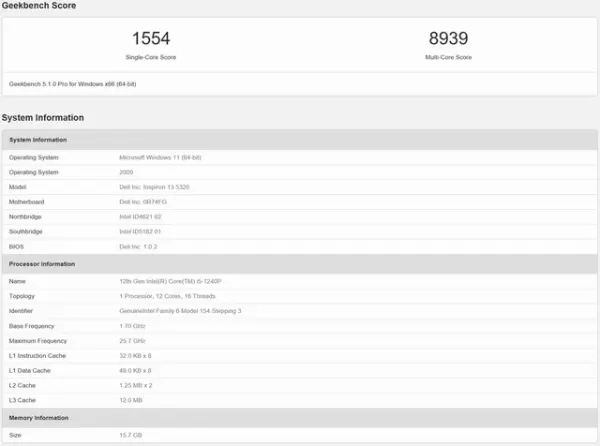This screenshot has height=446, width=600.
Task: Click the Memory Information section header
Action: 39,418
